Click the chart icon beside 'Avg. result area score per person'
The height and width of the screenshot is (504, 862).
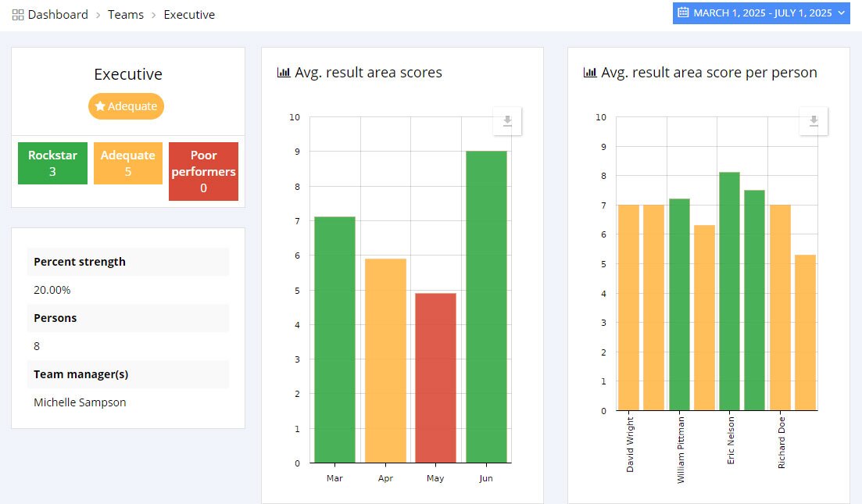pos(589,71)
